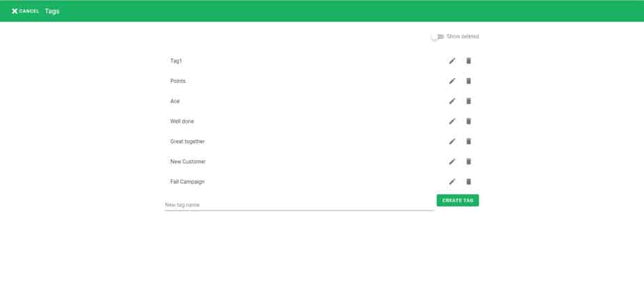Image resolution: width=644 pixels, height=293 pixels.
Task: Delete the New Customer tag
Action: pos(468,162)
